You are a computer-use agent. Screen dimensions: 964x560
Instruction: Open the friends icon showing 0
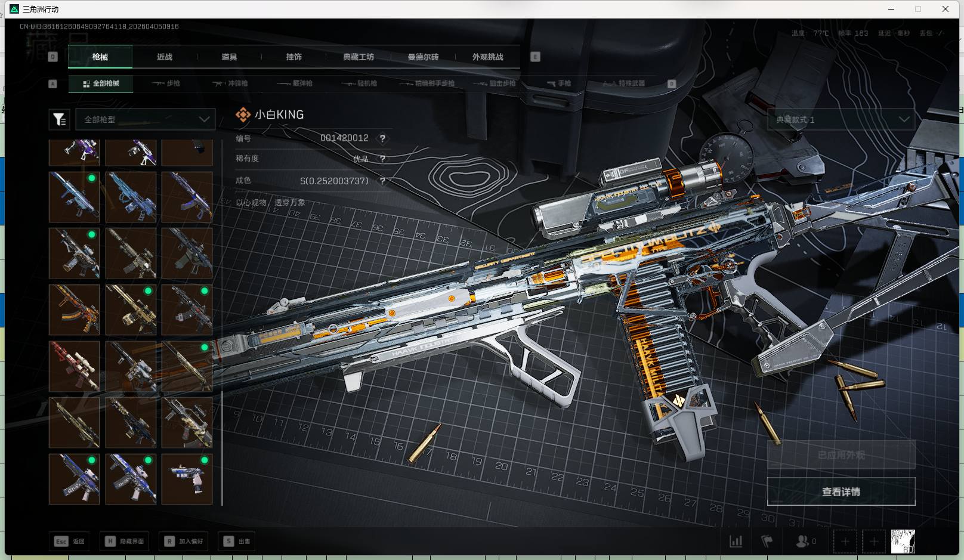click(x=806, y=542)
